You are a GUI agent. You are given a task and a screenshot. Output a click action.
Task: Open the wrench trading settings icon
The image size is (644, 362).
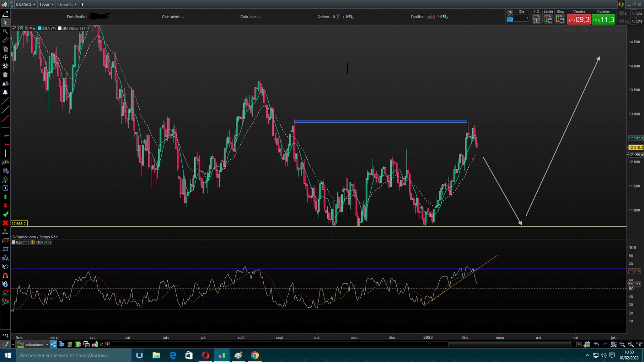pos(510,13)
